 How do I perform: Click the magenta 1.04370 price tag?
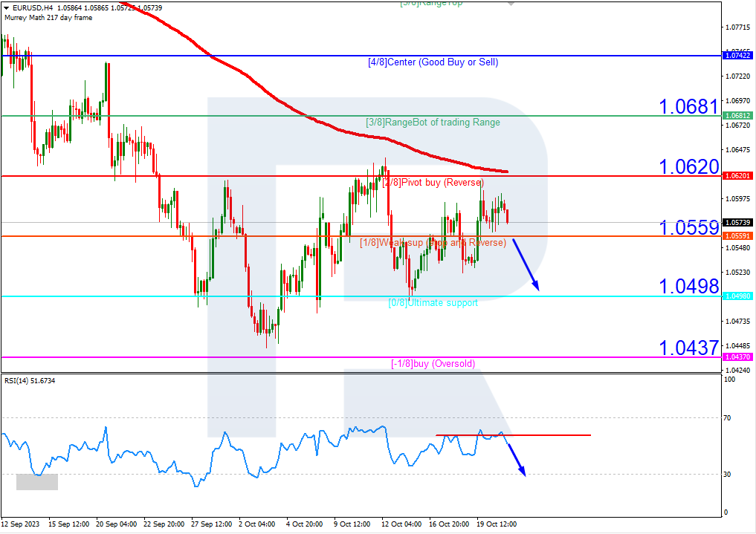point(737,356)
